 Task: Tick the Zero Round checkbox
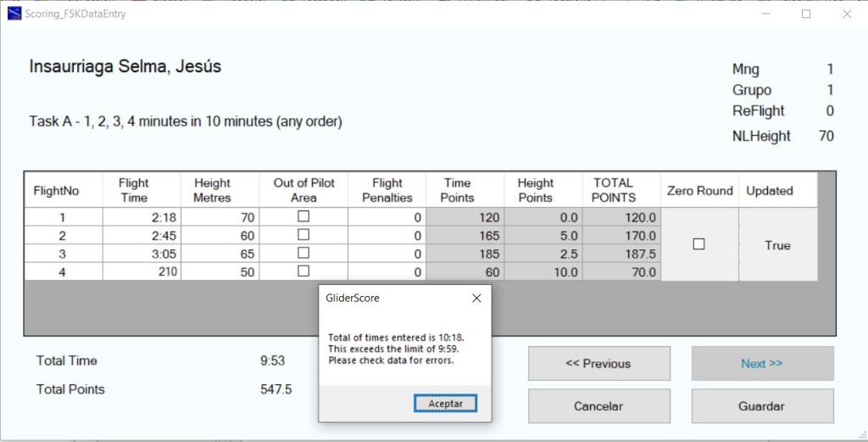pyautogui.click(x=698, y=244)
